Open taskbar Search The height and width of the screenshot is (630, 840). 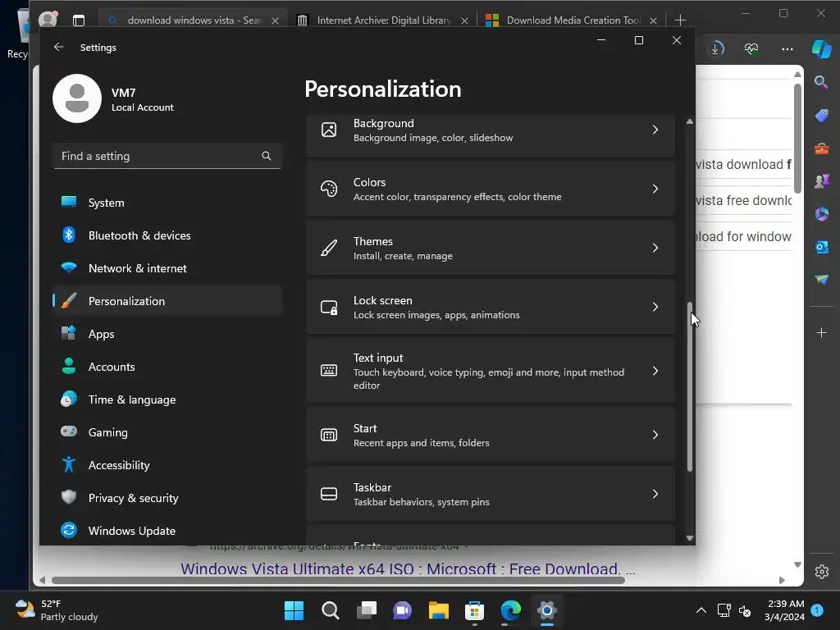330,610
